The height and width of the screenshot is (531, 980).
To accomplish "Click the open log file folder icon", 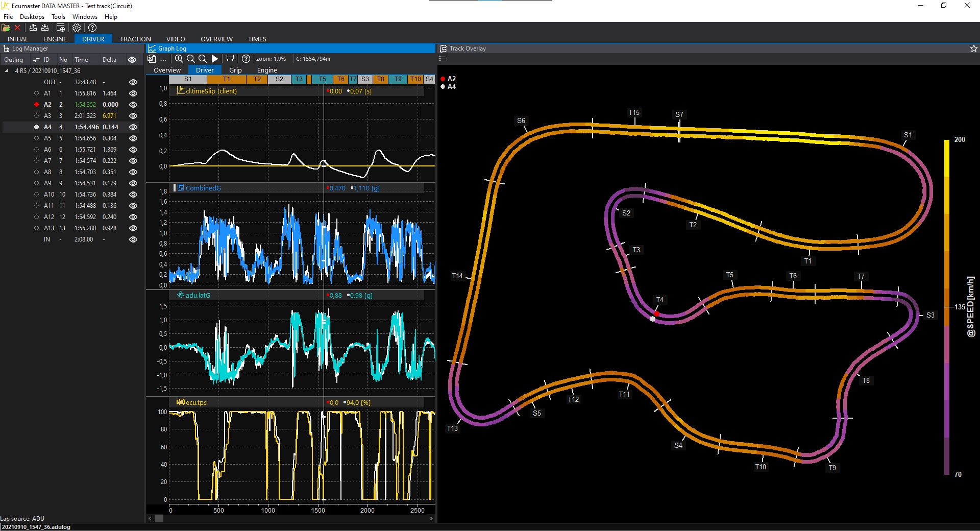I will [x=6, y=28].
